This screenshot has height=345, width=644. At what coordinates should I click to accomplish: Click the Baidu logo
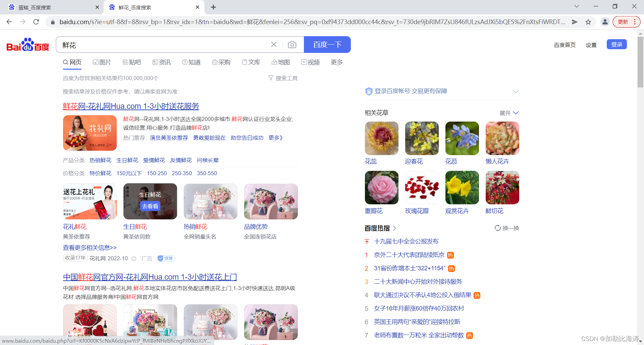tap(28, 45)
